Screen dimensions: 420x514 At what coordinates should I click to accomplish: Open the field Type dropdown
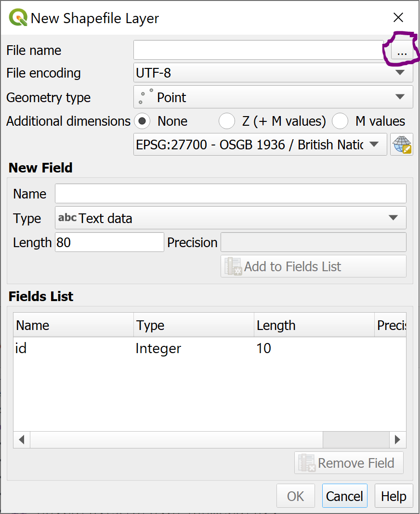click(394, 218)
